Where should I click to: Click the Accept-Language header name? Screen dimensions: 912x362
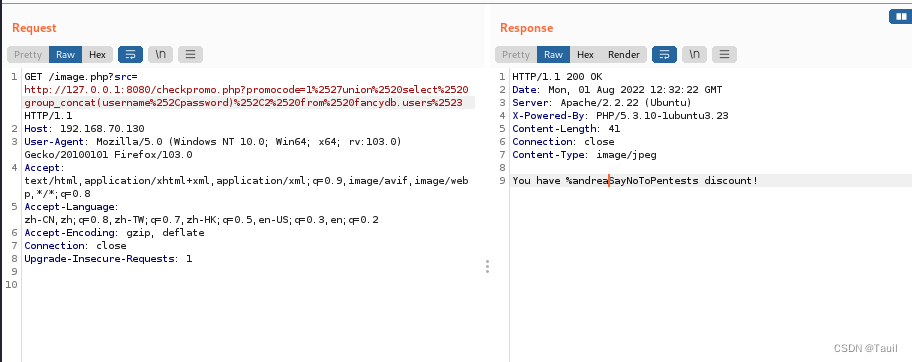coord(71,207)
